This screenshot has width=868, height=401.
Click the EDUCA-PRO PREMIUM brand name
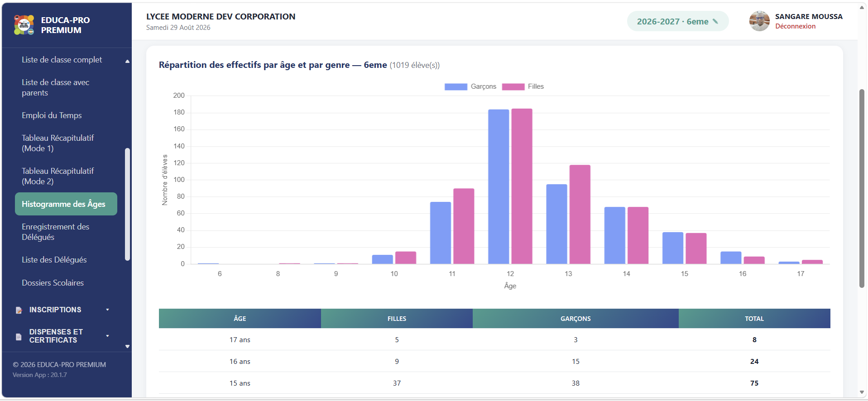tap(65, 25)
